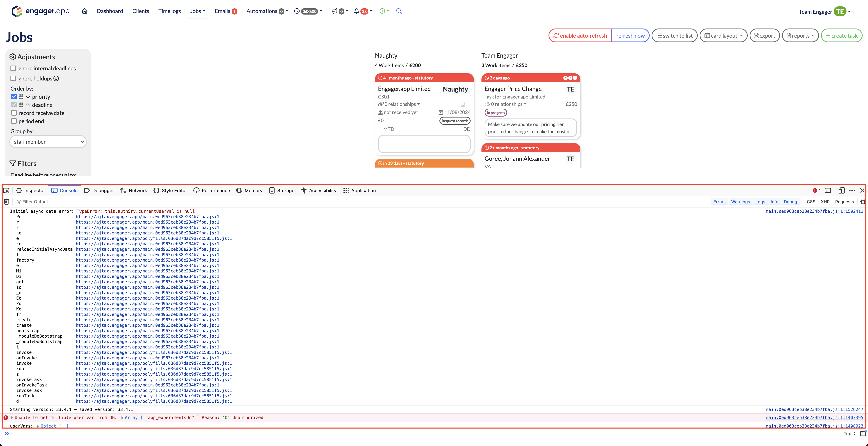Toggle the console sidebar icon at bottom right
The image size is (868, 446).
[x=863, y=434]
